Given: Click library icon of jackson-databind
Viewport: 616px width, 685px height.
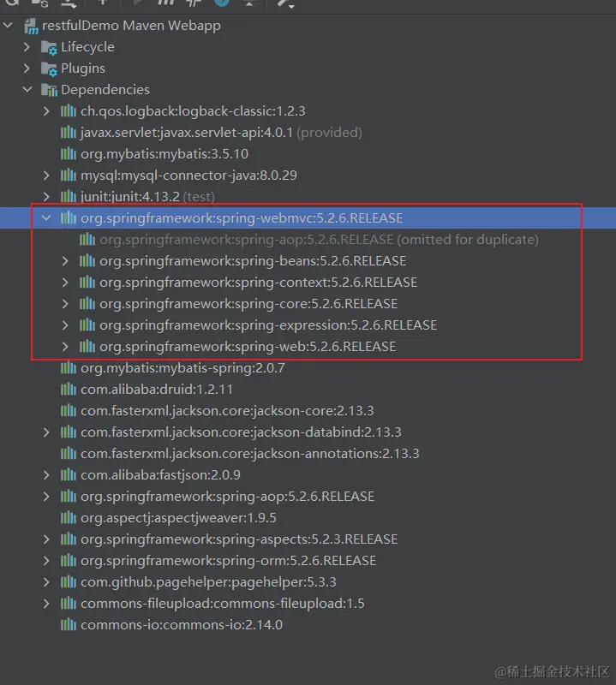Looking at the screenshot, I should tap(69, 432).
